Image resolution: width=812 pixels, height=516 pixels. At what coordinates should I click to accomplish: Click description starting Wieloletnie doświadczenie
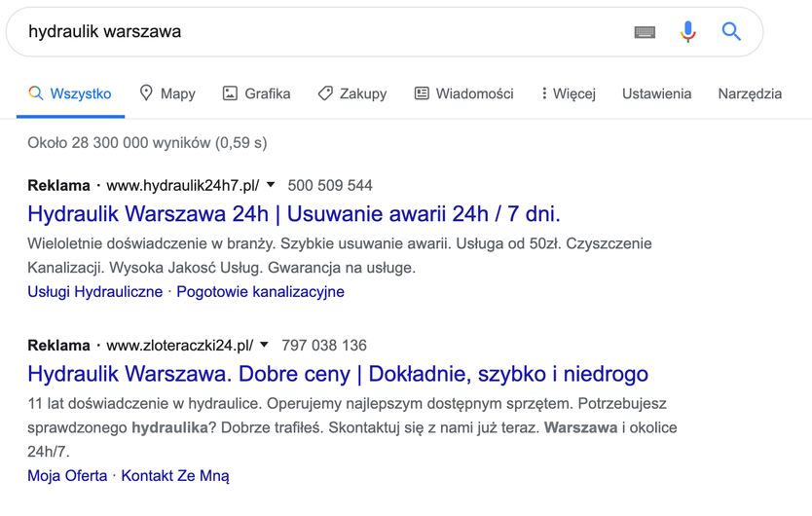340,255
